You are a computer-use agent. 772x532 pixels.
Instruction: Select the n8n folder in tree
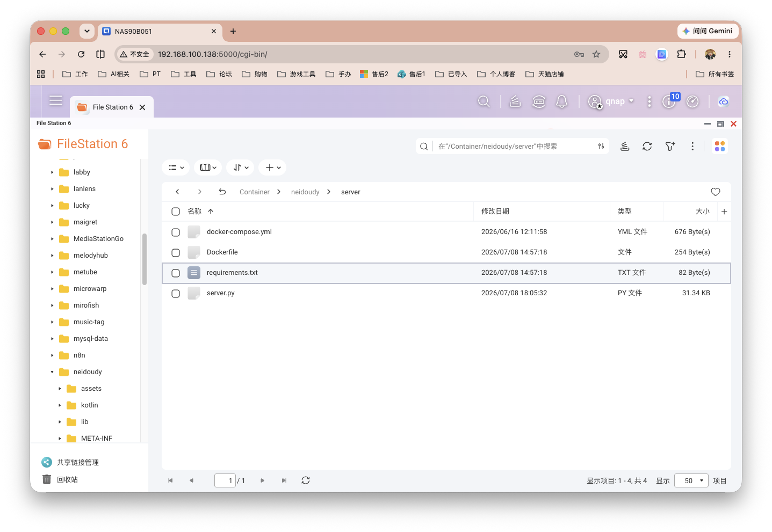[x=79, y=355]
